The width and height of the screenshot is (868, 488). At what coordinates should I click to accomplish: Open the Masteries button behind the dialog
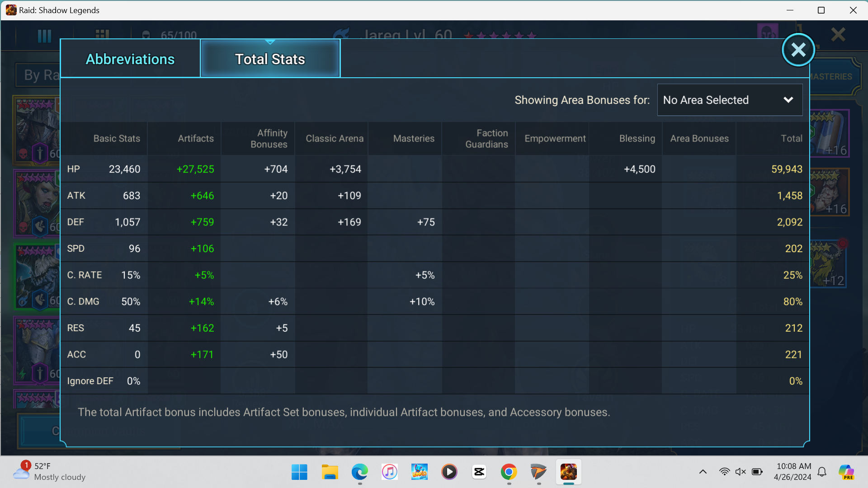coord(831,76)
